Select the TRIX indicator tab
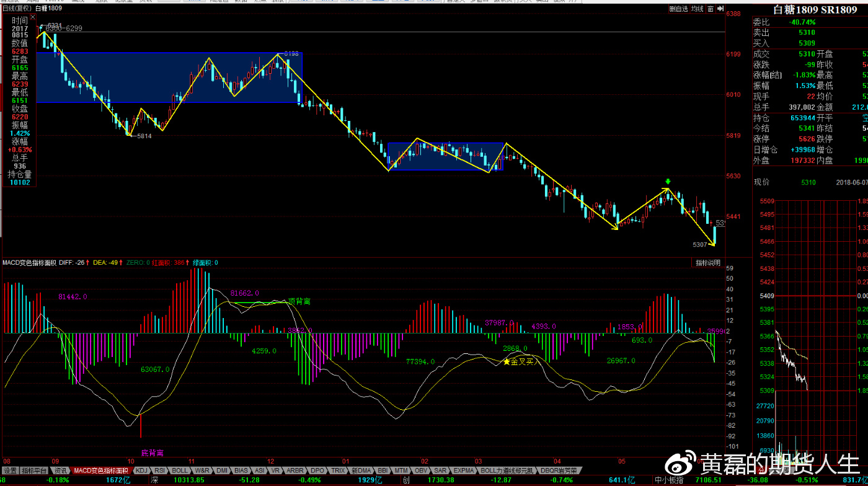Screen dimensions: 868x486 click(x=338, y=471)
